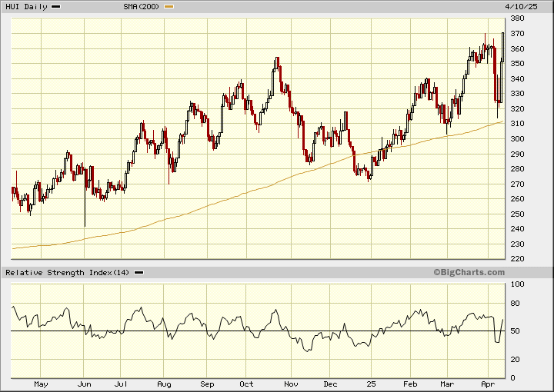The image size is (554, 392).
Task: Click the 4/10/25 date label
Action: point(521,7)
